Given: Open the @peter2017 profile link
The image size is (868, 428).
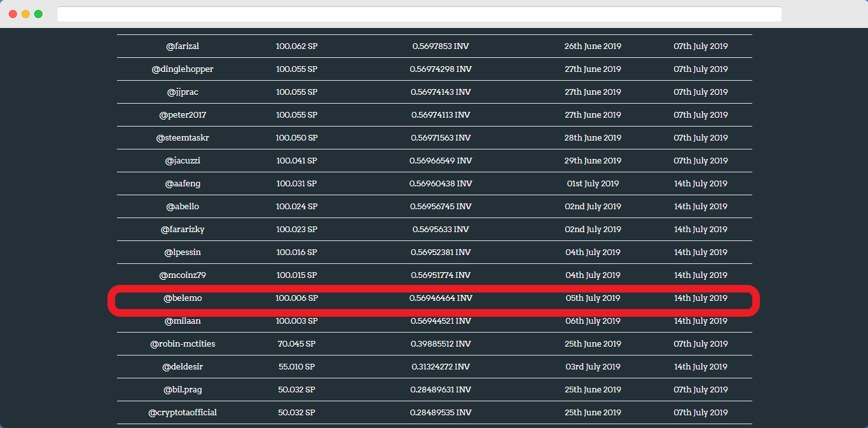Looking at the screenshot, I should (x=183, y=115).
